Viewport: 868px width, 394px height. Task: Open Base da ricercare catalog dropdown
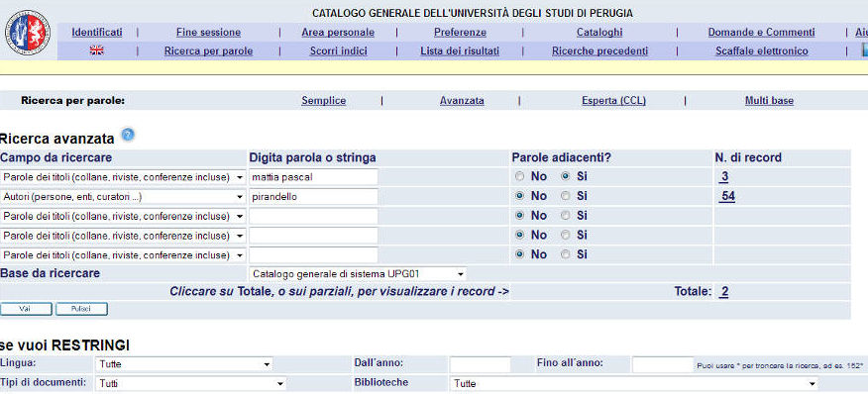358,274
